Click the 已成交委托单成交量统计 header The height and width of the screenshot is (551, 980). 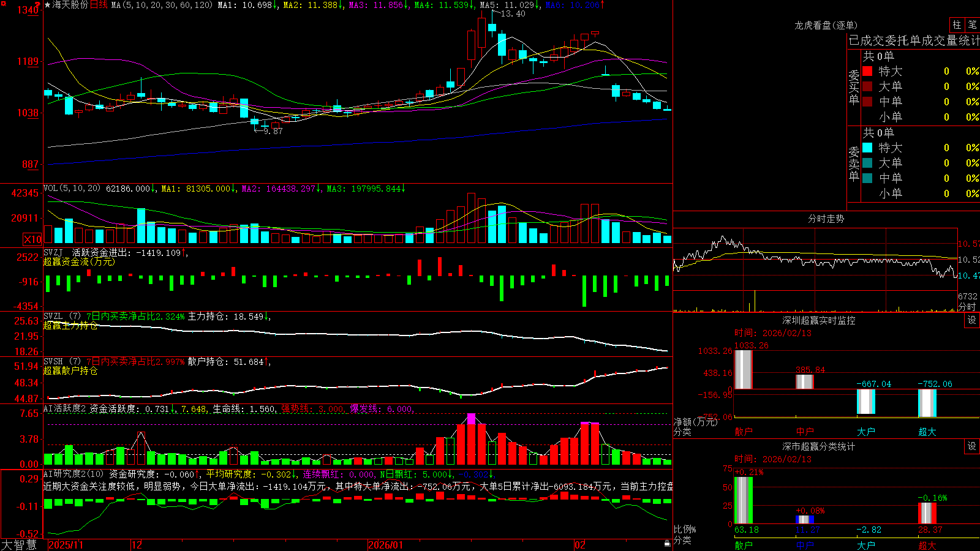(x=914, y=40)
